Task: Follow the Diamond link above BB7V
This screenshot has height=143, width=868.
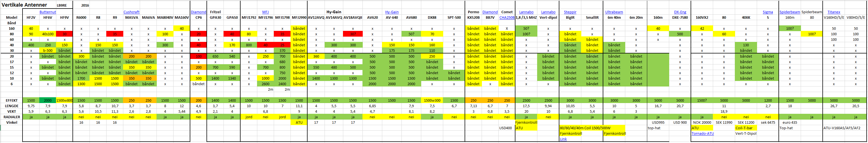Action: click(x=490, y=12)
